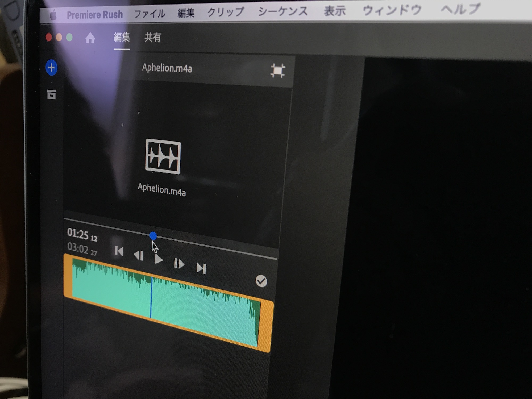This screenshot has width=532, height=399.
Task: Click the blue plus add media button
Action: click(51, 68)
